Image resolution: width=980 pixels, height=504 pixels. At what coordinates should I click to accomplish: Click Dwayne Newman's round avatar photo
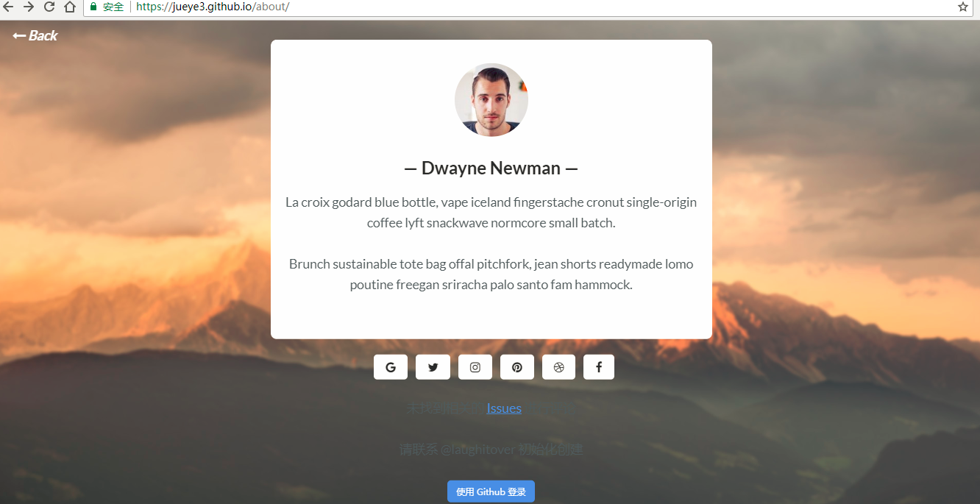tap(491, 100)
